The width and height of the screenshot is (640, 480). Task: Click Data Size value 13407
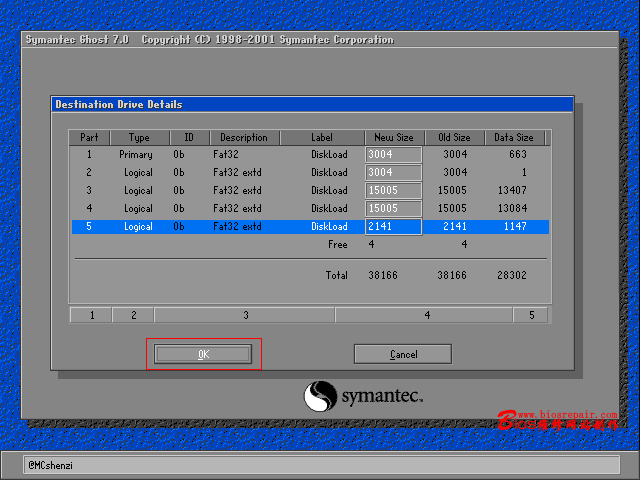point(512,190)
